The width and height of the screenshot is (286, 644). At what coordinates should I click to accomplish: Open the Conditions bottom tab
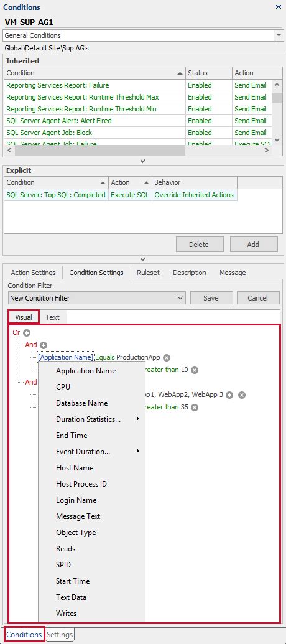coord(24,635)
